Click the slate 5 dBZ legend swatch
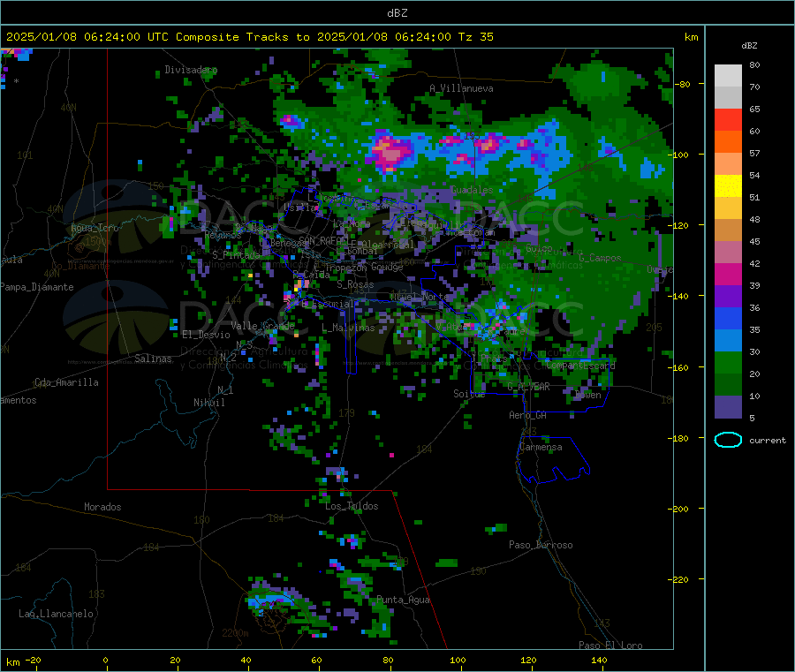Viewport: 795px width, 672px height. [x=728, y=407]
